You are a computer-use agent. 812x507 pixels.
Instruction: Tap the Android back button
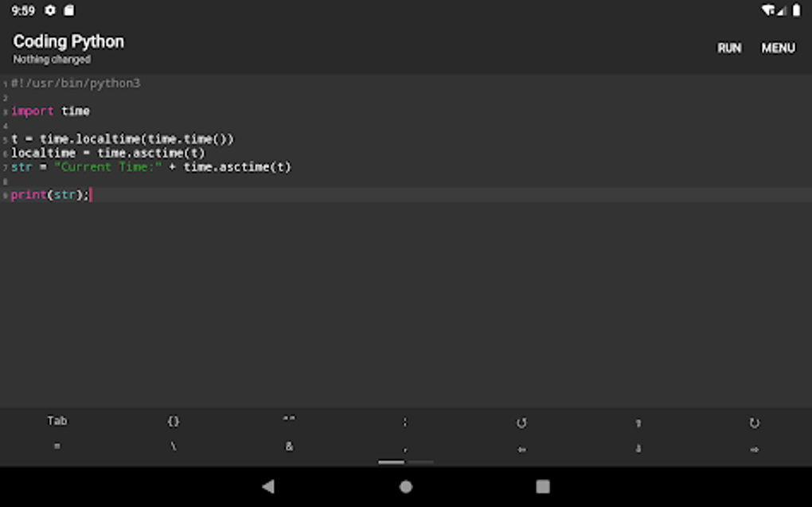click(268, 486)
